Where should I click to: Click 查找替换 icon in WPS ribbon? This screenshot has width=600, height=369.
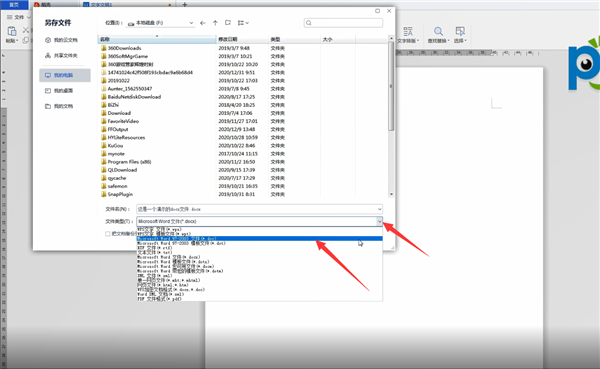click(439, 31)
